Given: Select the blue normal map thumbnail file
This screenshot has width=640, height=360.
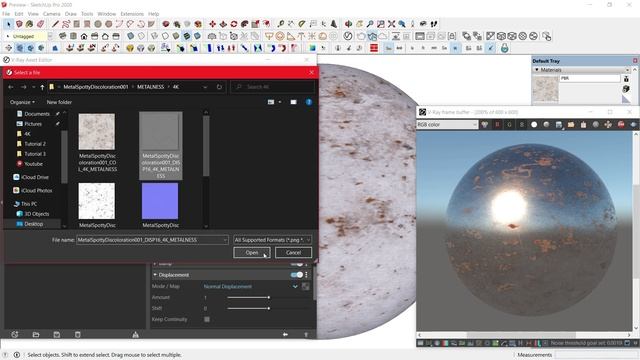Looking at the screenshot, I should pyautogui.click(x=160, y=201).
